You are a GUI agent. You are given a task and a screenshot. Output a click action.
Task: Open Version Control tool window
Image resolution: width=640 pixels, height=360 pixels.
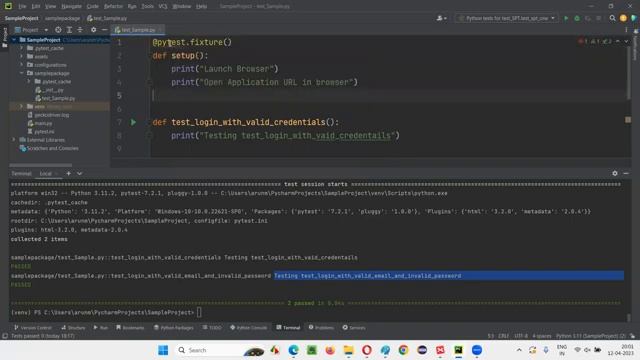[x=33, y=327]
